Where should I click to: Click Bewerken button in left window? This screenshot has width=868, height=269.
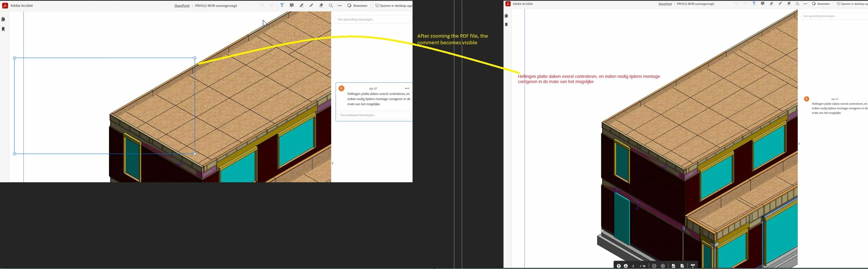[358, 6]
